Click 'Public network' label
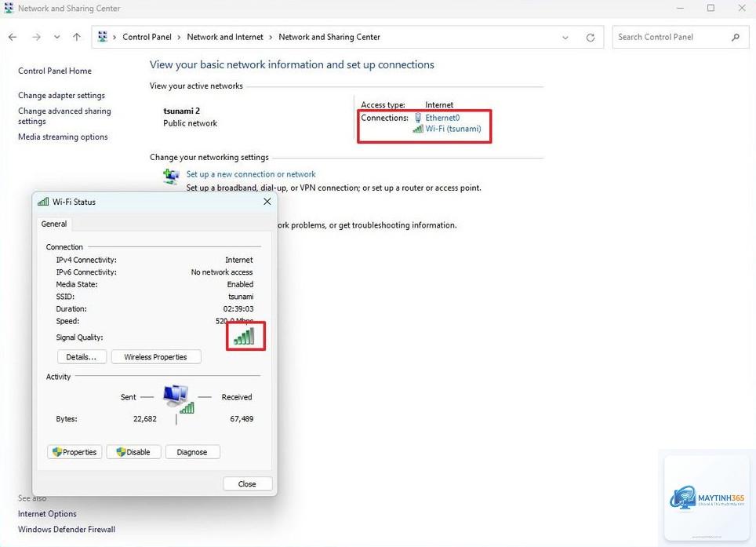 coord(191,123)
